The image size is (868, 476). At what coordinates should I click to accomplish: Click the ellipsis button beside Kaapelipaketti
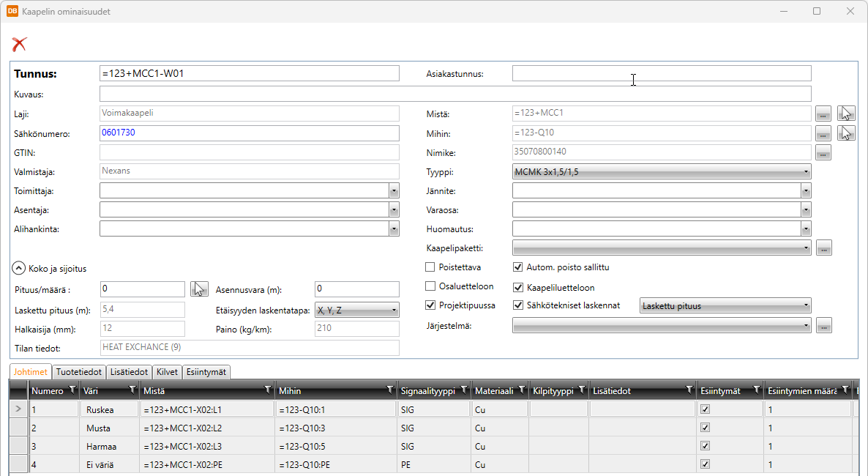pos(823,248)
